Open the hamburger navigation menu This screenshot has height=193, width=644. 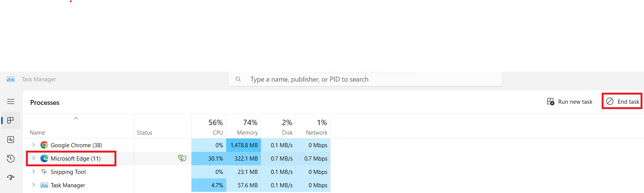point(11,101)
